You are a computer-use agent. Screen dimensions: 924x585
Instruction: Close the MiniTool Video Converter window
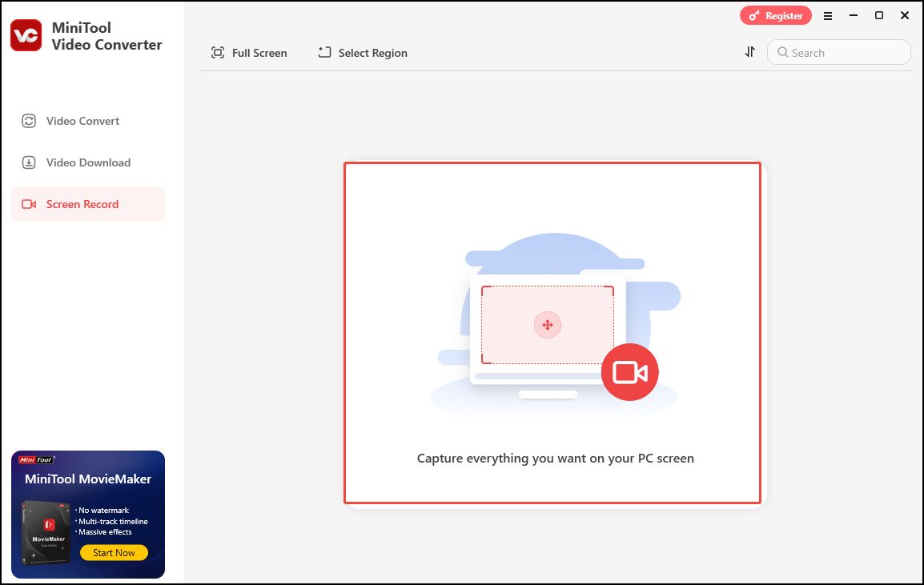click(905, 15)
